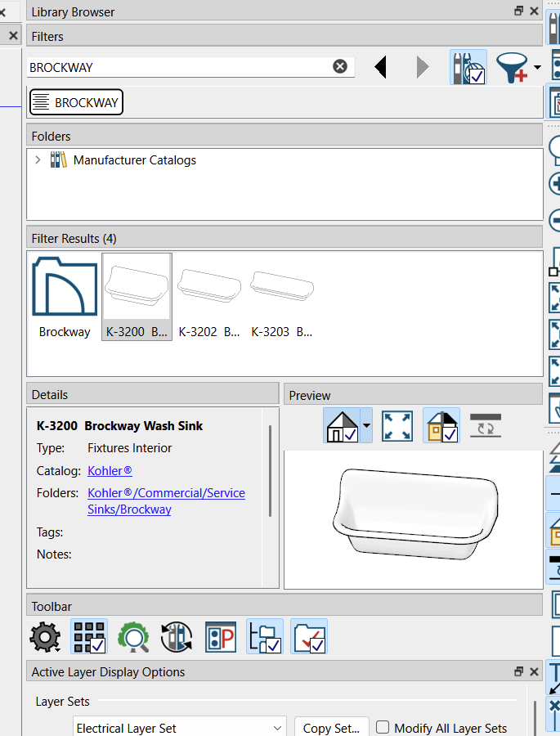Click the fill window arrows icon in Preview

coord(397,426)
